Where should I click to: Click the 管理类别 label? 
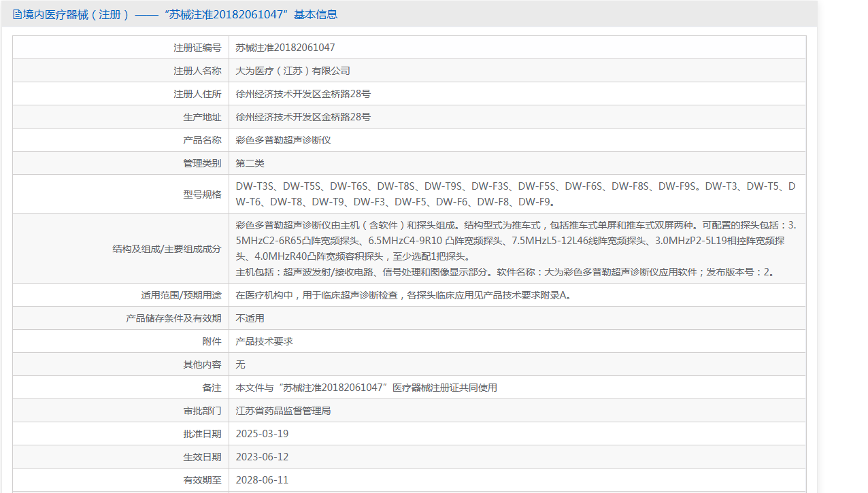(202, 163)
